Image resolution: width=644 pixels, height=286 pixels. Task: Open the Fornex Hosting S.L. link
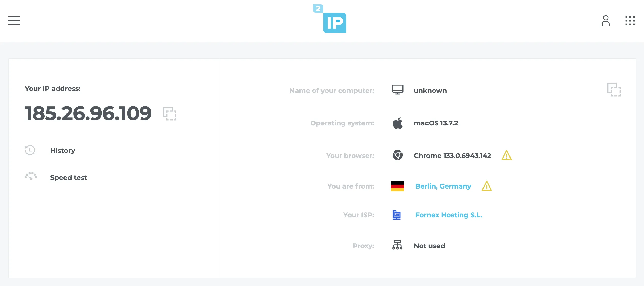pyautogui.click(x=449, y=215)
